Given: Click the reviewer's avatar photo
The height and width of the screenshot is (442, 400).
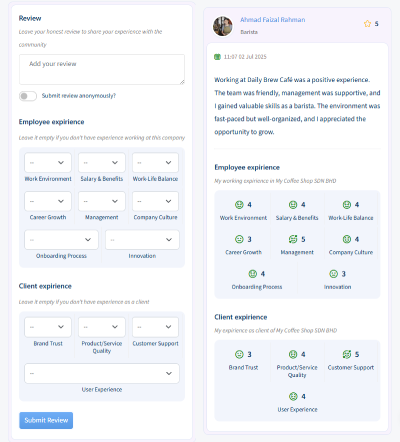Looking at the screenshot, I should (x=223, y=26).
